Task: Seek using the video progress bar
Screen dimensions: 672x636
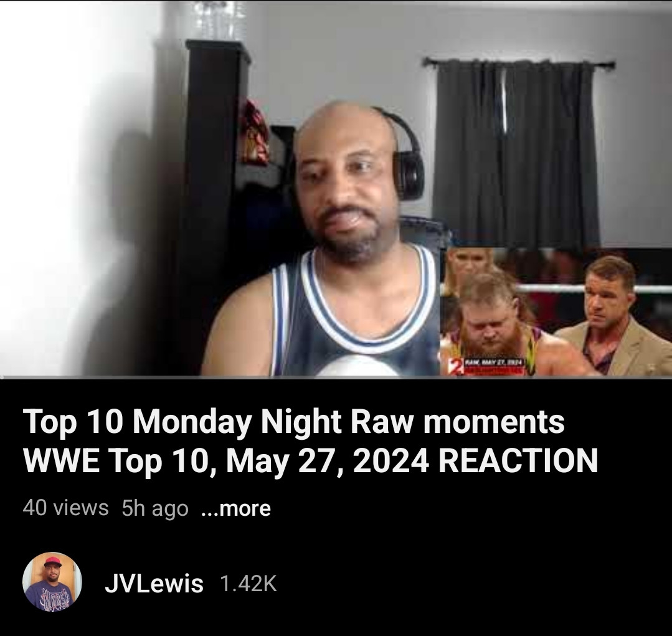Action: coord(336,377)
